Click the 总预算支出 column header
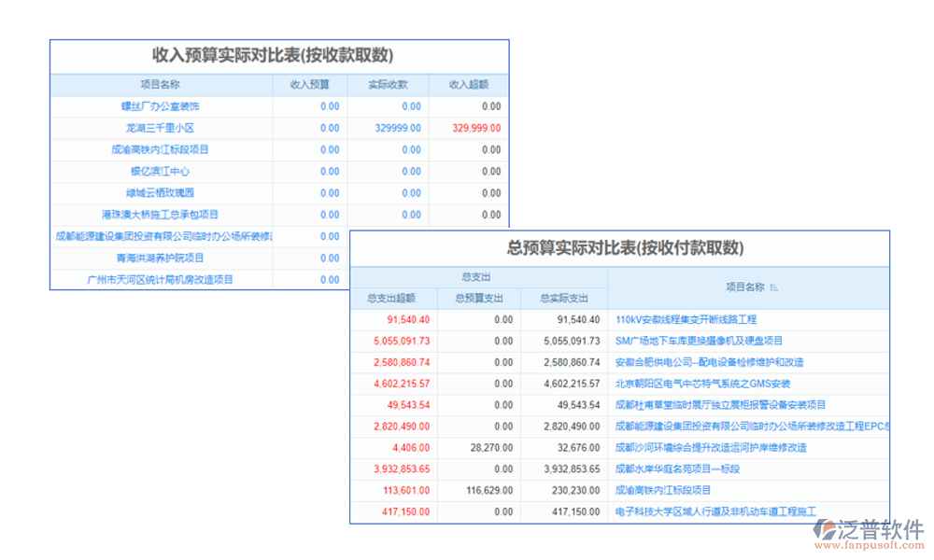Viewport: 934px width, 560px height. [479, 299]
